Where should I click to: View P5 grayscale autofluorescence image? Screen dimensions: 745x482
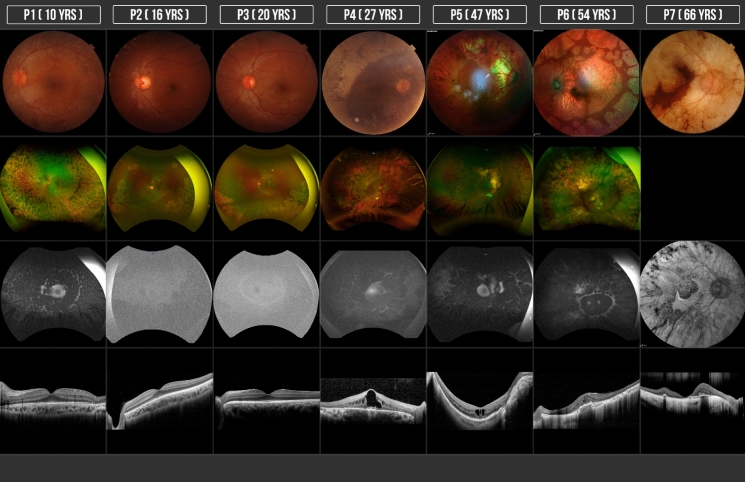pos(480,294)
